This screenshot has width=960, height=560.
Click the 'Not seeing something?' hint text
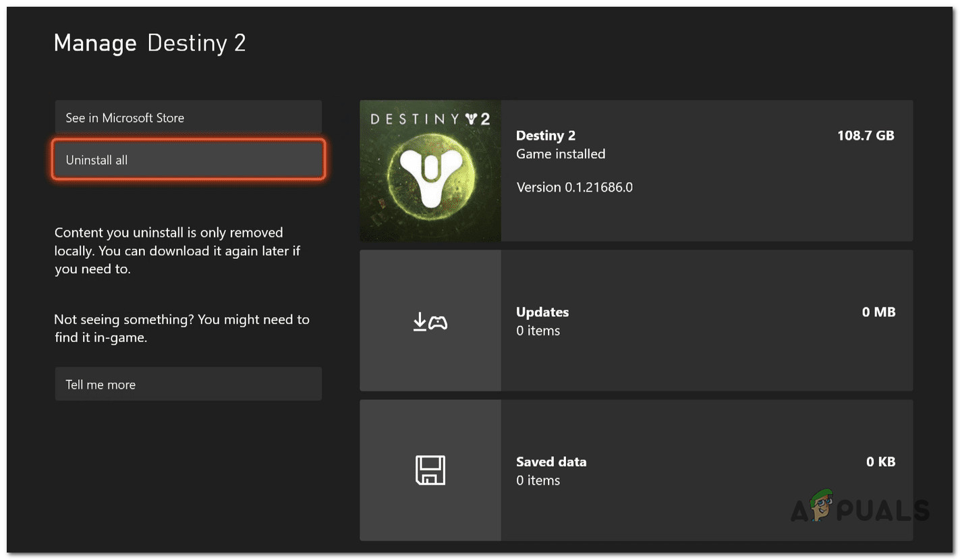[x=181, y=329]
